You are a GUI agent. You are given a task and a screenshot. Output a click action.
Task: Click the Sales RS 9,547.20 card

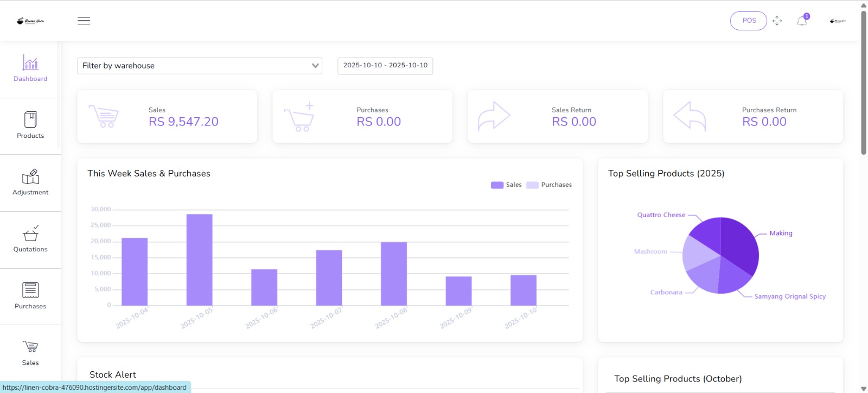point(167,116)
